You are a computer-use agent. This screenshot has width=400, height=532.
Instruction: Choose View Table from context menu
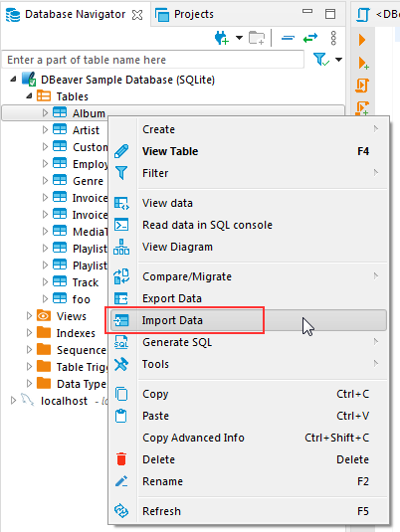point(248,151)
